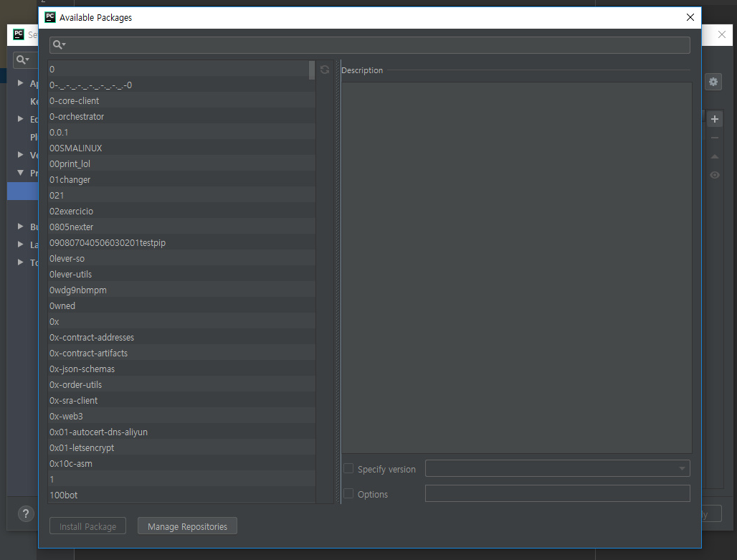Viewport: 737px width, 560px height.
Task: Select the package named with dashes and underscores
Action: click(181, 85)
